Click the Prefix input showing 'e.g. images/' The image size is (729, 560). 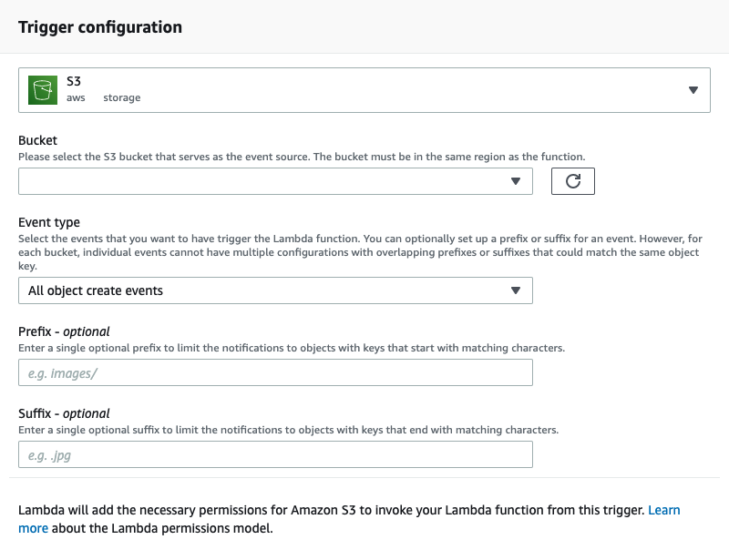coord(273,372)
